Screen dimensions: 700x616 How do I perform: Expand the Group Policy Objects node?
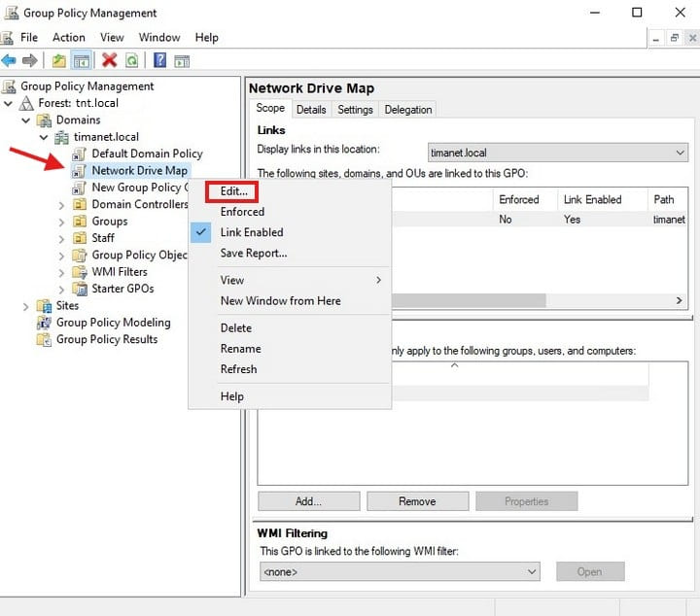point(61,256)
